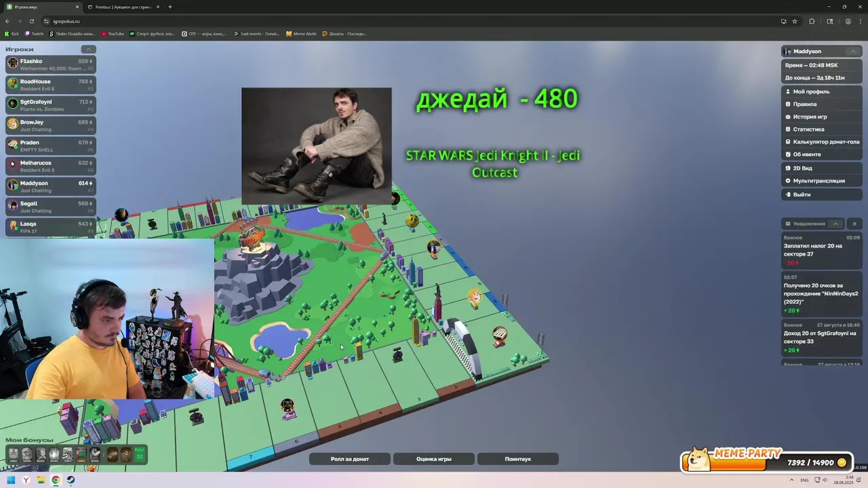Click the Поинтаук button
Viewport: 868px width, 488px height.
tap(518, 459)
